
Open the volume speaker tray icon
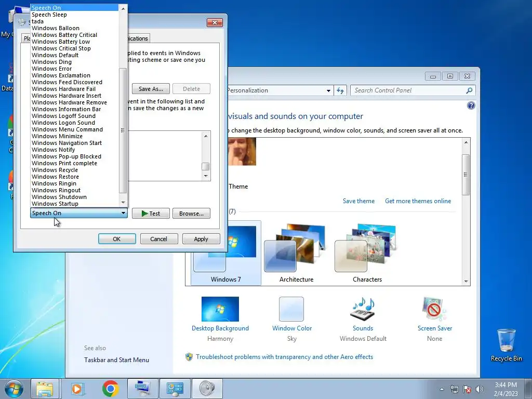click(480, 390)
